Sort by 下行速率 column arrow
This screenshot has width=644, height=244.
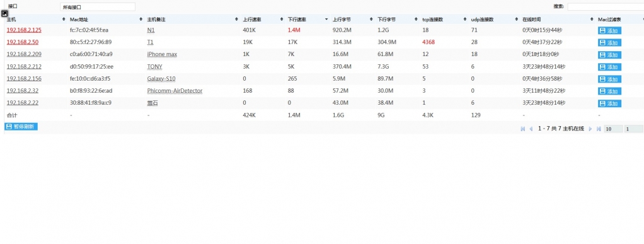[x=326, y=20]
